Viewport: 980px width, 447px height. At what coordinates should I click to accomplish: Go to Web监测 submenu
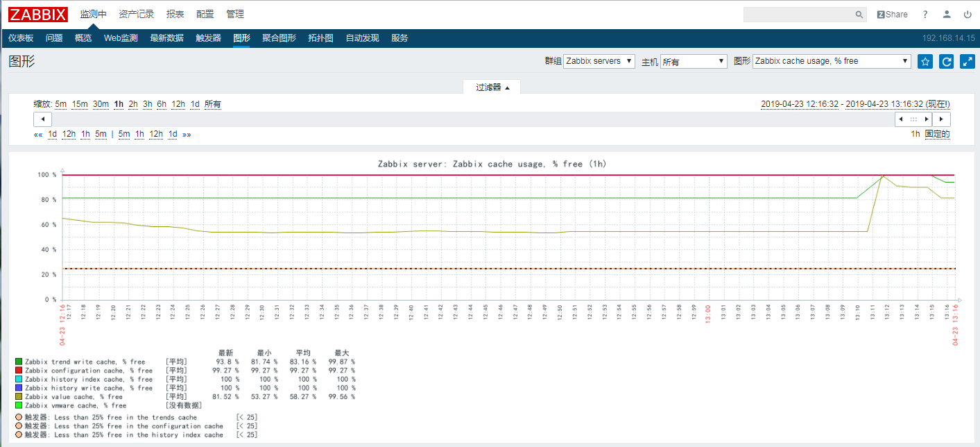121,38
